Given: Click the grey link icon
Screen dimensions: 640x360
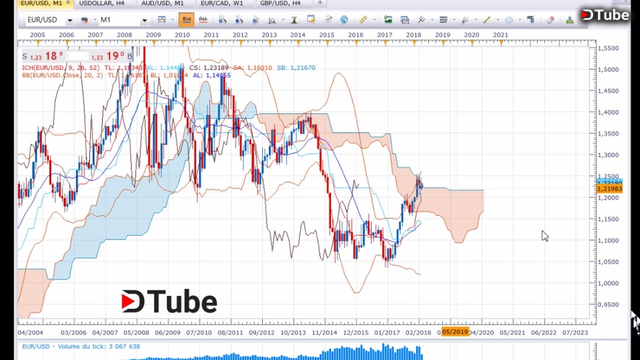Looking at the screenshot, I should click(x=328, y=19).
